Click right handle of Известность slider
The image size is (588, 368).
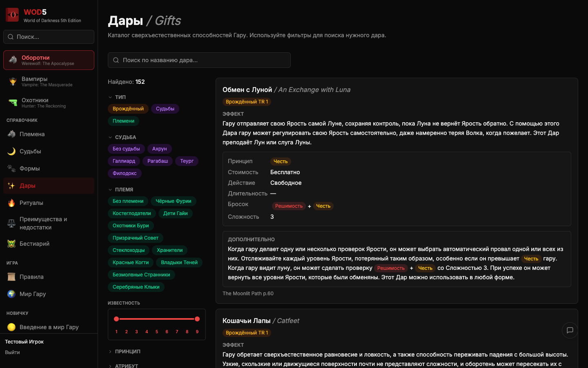tap(197, 319)
